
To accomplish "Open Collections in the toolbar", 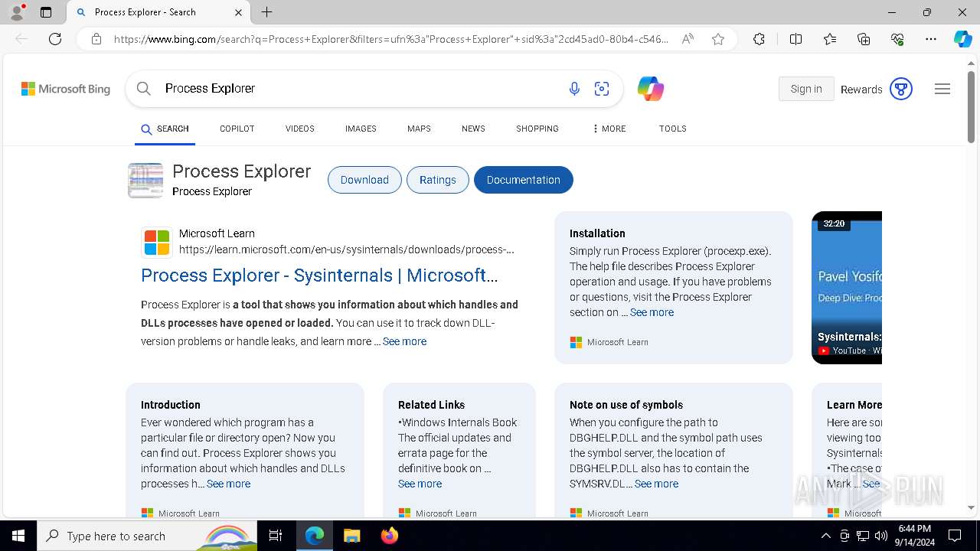I will (864, 39).
